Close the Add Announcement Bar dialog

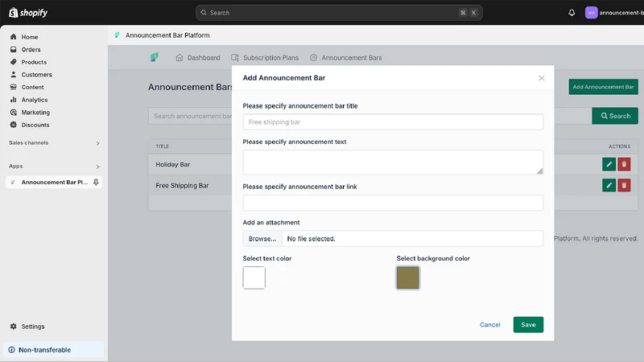pos(541,78)
